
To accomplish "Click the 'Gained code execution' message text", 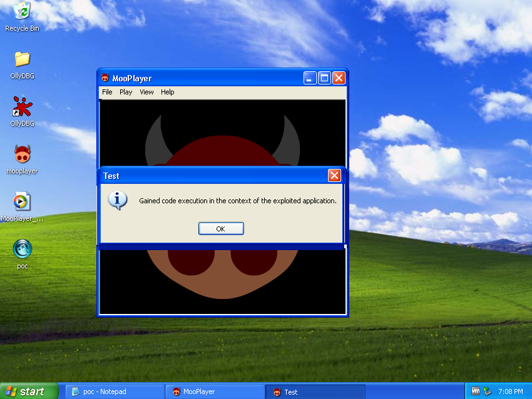I will coord(237,201).
